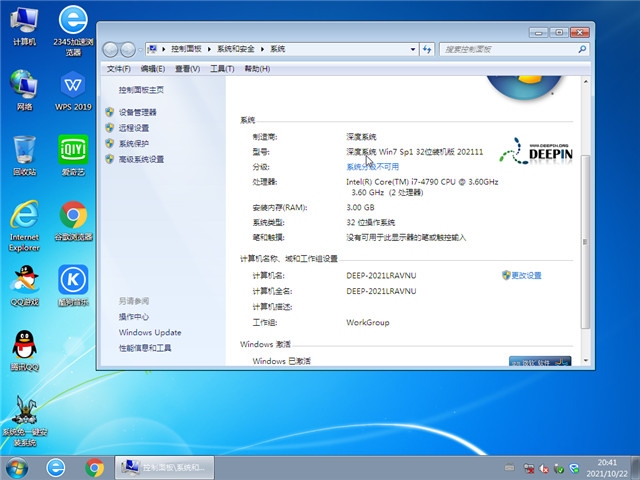Screen dimensions: 640x480
Task: Open the QQ游戏 desktop icon
Action: (x=24, y=286)
